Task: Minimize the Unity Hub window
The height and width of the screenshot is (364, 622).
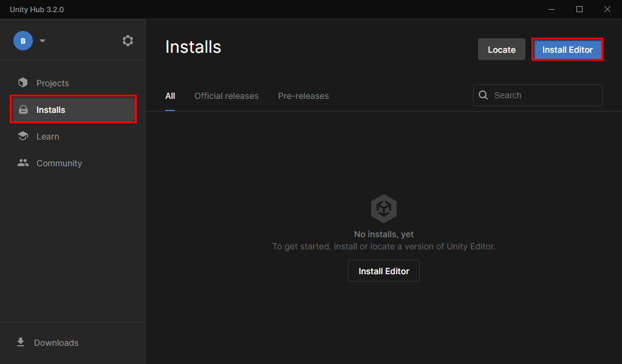Action: coord(552,9)
